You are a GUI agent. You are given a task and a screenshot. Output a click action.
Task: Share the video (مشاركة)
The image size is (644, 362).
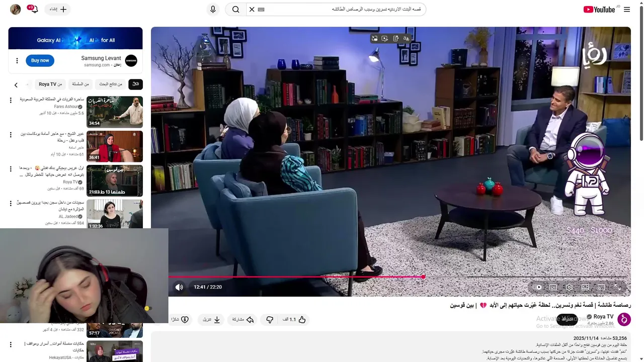tap(243, 319)
